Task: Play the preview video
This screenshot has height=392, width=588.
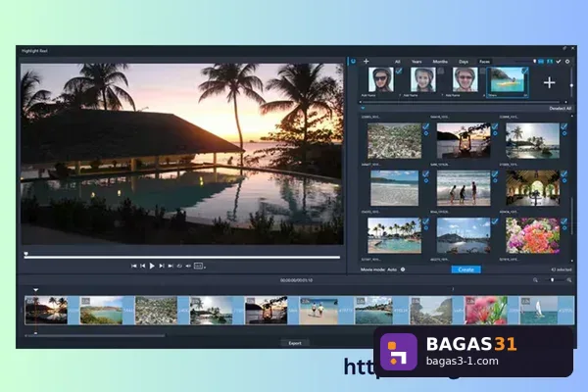Action: pos(152,266)
